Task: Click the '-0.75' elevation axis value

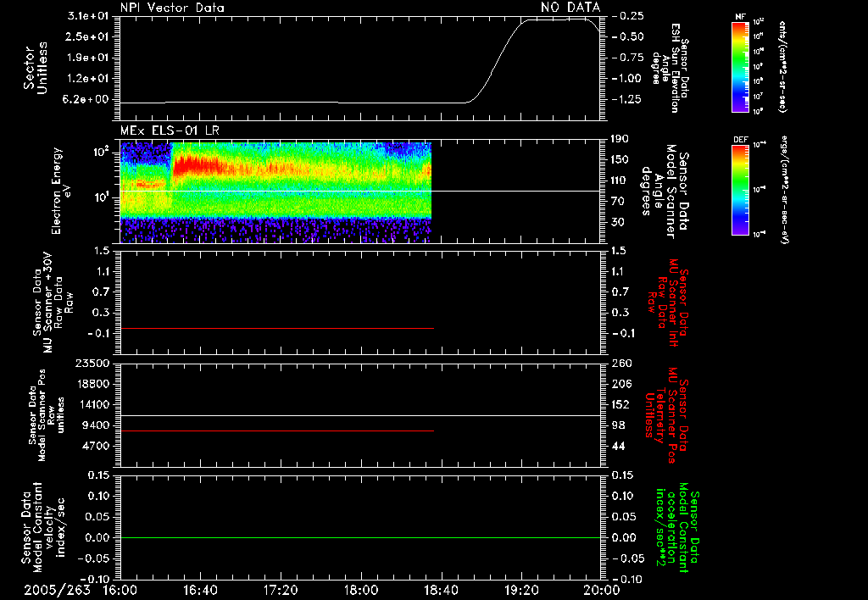Action: click(628, 58)
